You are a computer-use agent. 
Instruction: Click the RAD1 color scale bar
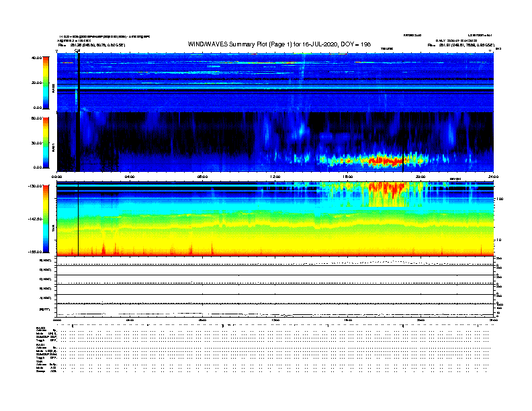click(x=46, y=143)
